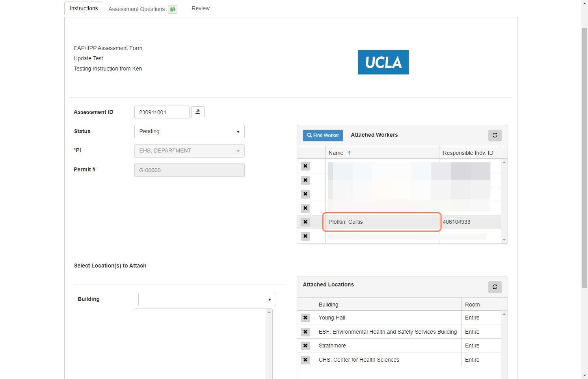Open the Building dropdown
The height and width of the screenshot is (379, 588).
207,299
